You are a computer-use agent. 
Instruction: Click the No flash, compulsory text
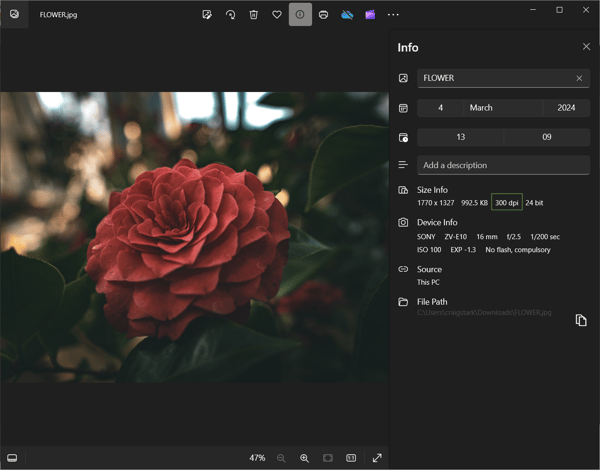coord(518,250)
